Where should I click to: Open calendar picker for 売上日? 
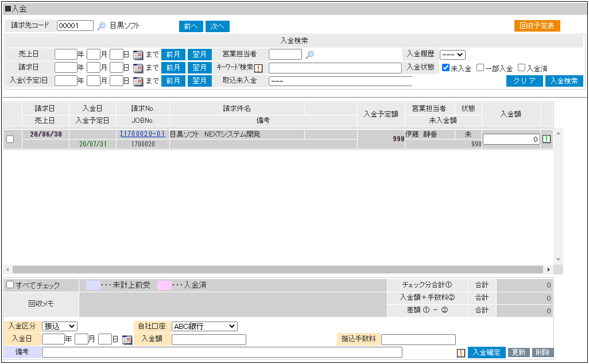[138, 55]
